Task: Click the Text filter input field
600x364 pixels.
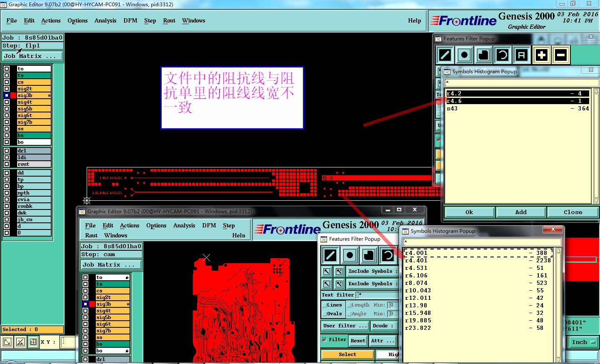Action: [x=377, y=295]
